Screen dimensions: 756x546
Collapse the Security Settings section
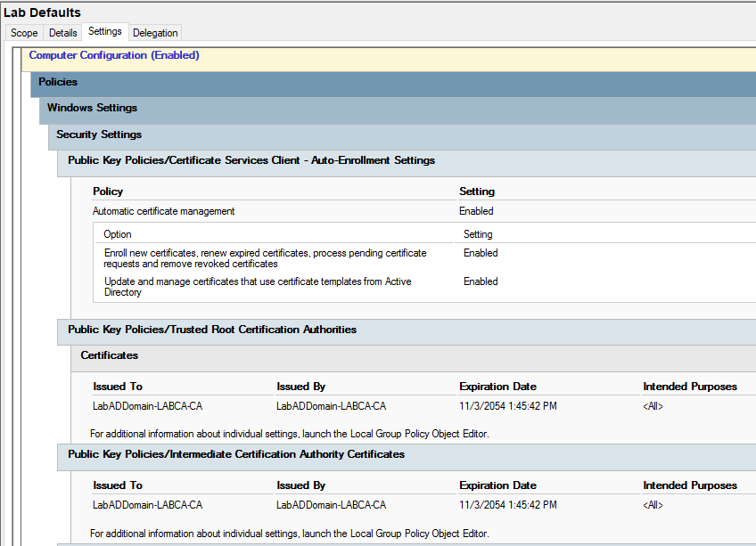click(99, 134)
